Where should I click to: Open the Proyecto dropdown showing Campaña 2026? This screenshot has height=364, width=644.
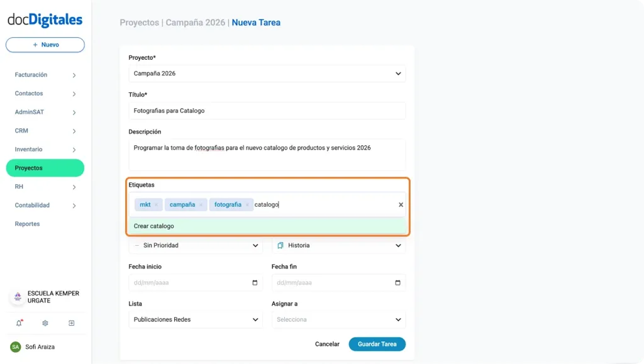267,74
